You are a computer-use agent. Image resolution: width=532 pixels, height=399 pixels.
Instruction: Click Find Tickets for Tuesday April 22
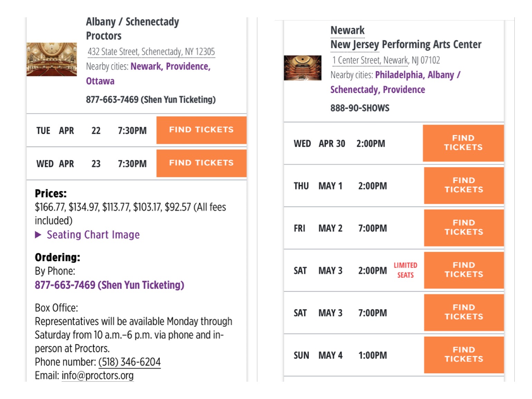coord(201,130)
